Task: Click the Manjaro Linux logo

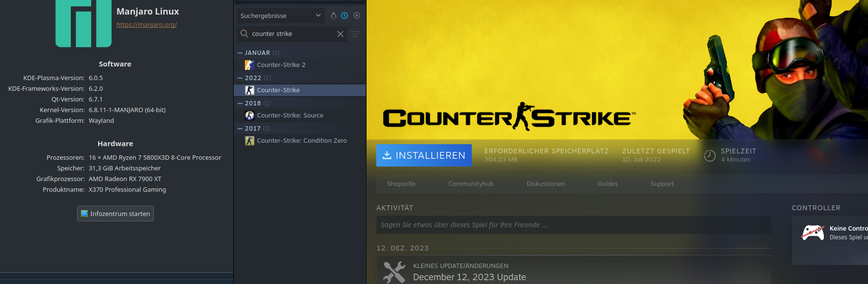Action: [x=83, y=23]
